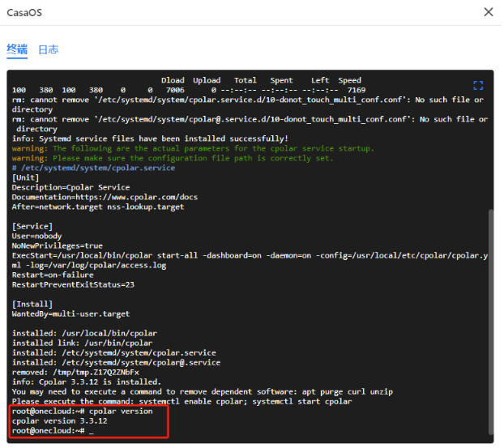Click the [Service] section header
The height and width of the screenshot is (448, 504).
[32, 226]
